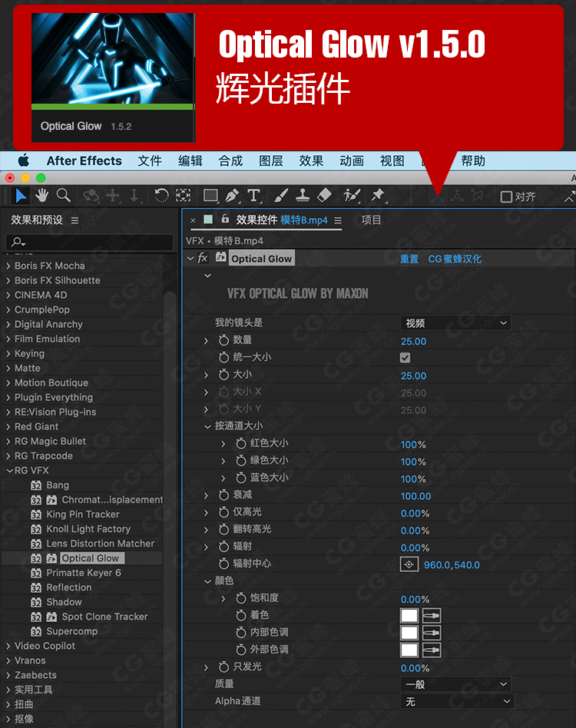Toggle stopwatch for 辐射中心 property

[223, 564]
